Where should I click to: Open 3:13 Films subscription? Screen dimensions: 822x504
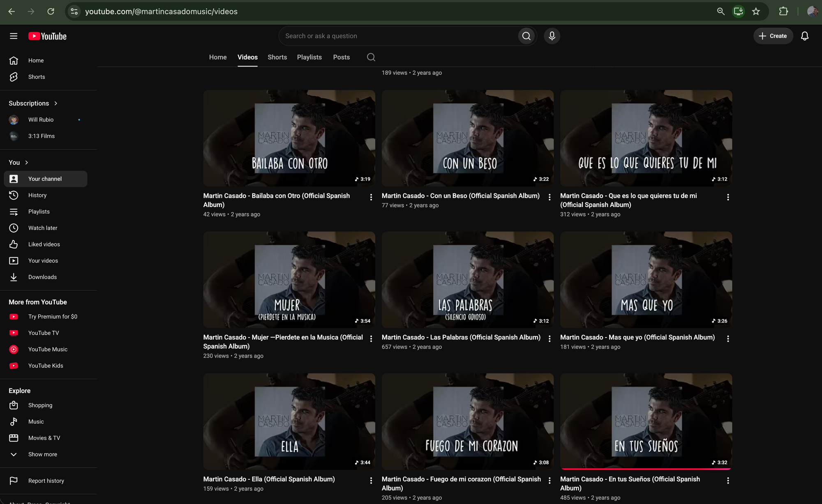[x=46, y=136]
